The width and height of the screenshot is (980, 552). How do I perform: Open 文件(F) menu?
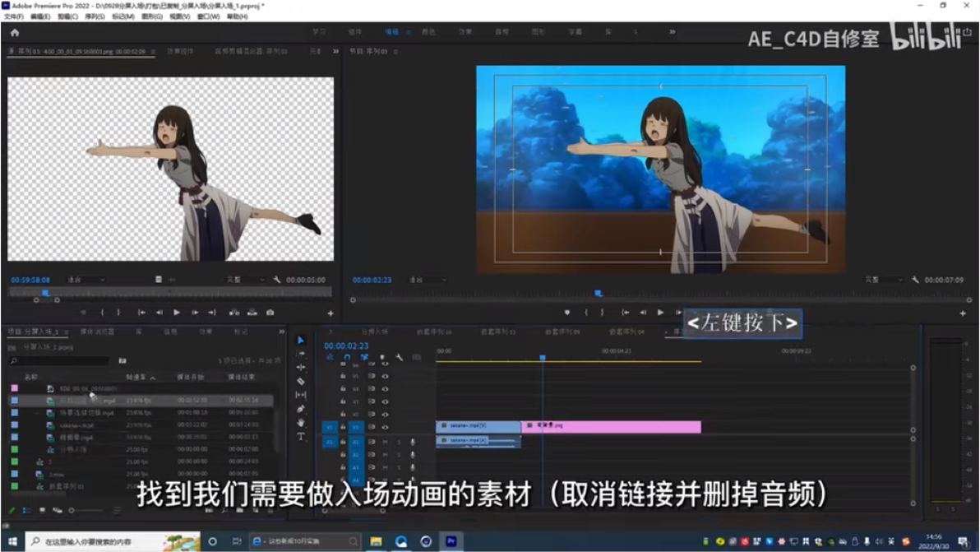pos(14,16)
